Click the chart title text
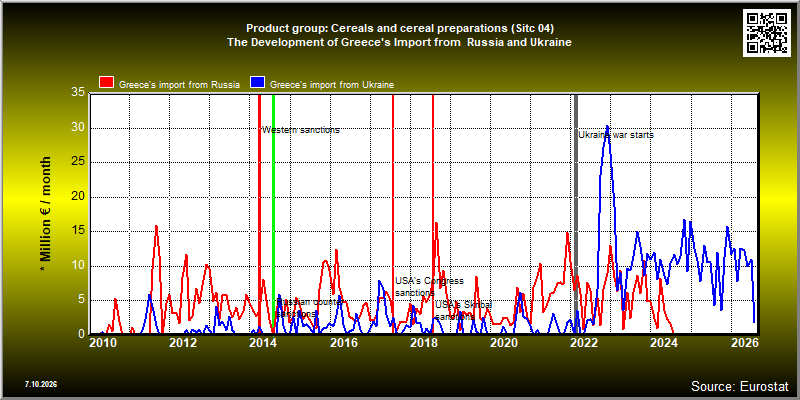This screenshot has width=800, height=400. pyautogui.click(x=399, y=35)
